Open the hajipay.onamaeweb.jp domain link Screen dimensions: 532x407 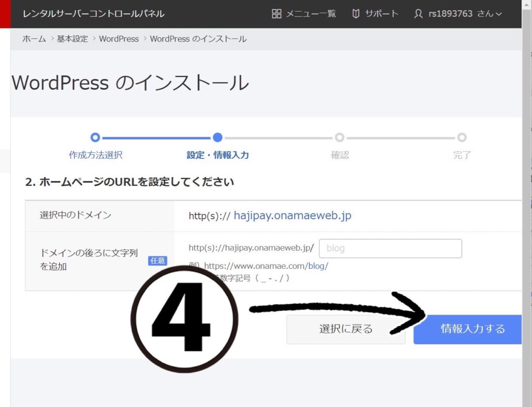tap(292, 215)
